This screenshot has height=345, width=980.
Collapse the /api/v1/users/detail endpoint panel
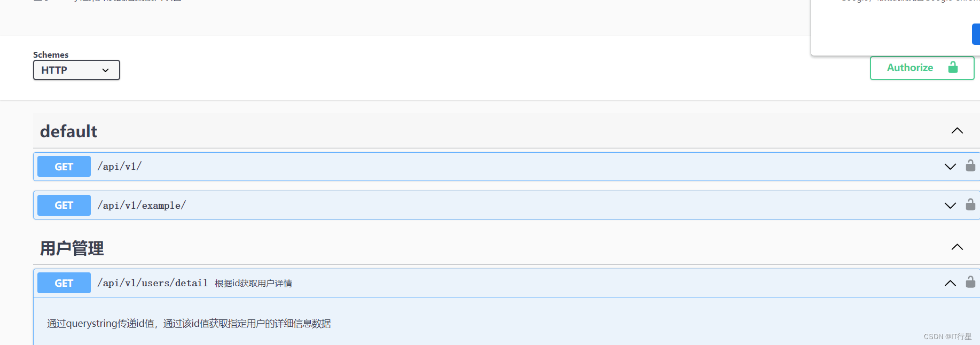click(x=950, y=283)
